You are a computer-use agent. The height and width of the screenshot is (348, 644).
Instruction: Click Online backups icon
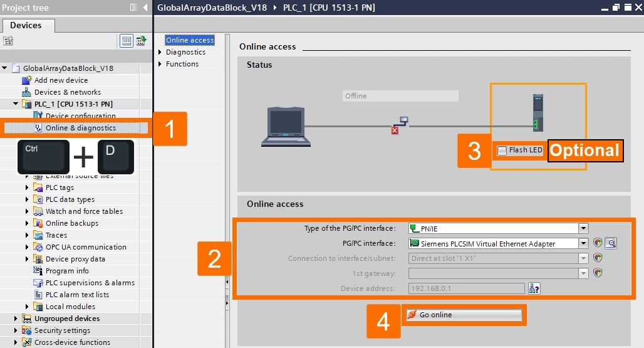click(38, 223)
